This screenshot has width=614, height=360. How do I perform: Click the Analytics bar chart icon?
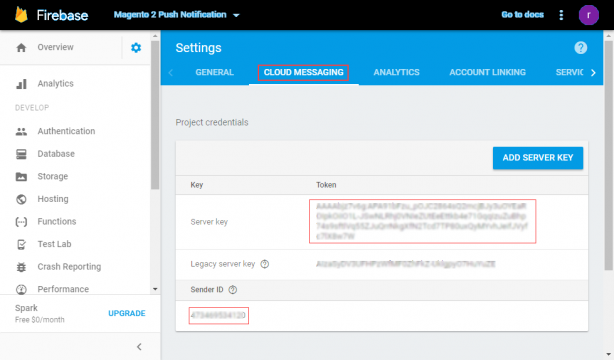[21, 83]
